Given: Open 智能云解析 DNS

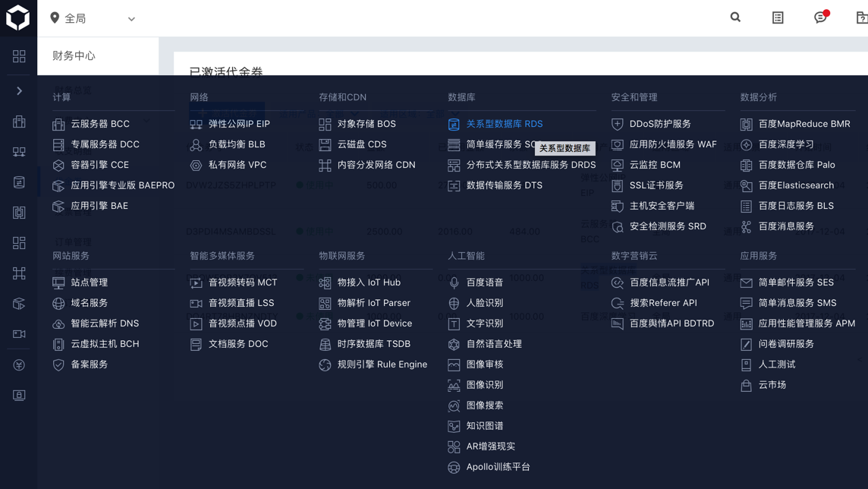Looking at the screenshot, I should [x=105, y=323].
